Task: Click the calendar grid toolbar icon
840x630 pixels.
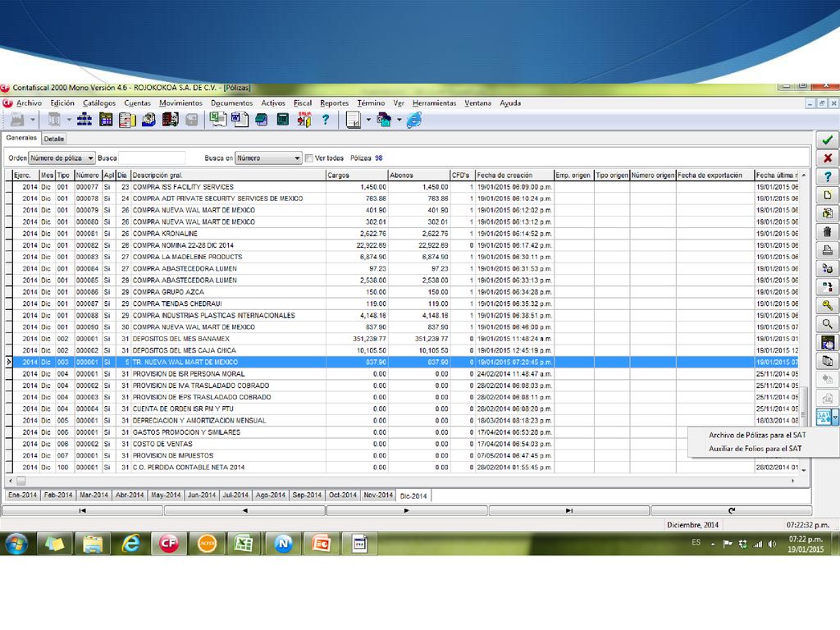Action: click(x=106, y=120)
